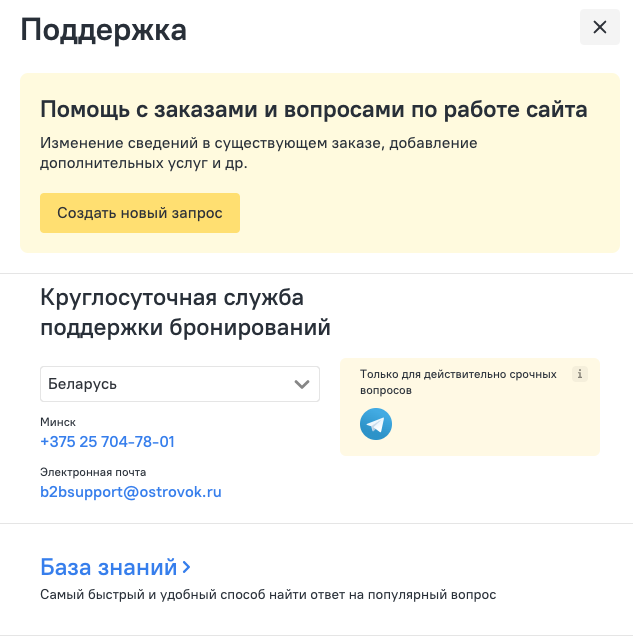Open the База знаний link
Image resolution: width=633 pixels, height=641 pixels.
pyautogui.click(x=109, y=567)
